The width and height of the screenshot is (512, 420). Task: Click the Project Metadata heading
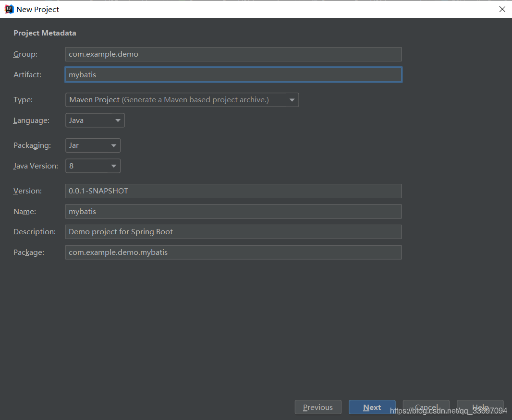pyautogui.click(x=45, y=33)
